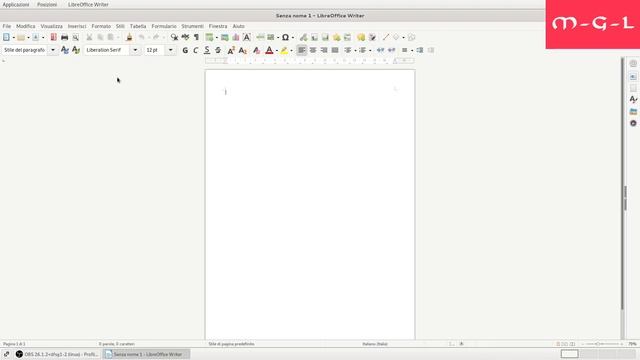Apply Superscript formatting
Image resolution: width=640 pixels, height=360 pixels.
[231, 50]
